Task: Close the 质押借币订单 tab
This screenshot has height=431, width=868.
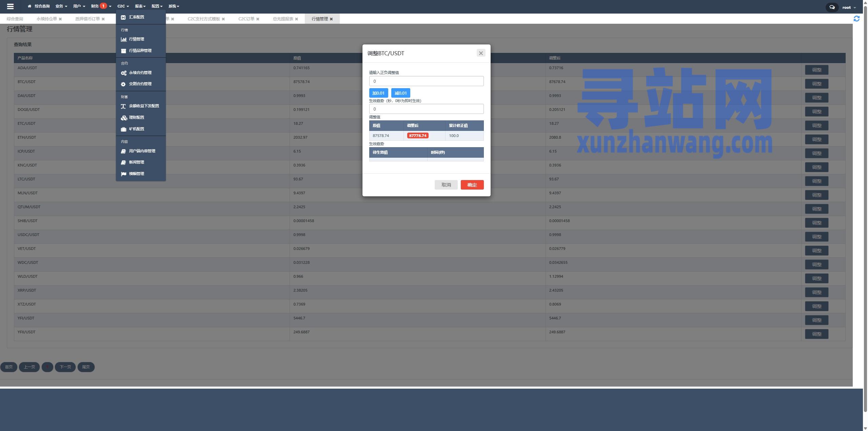Action: 103,19
